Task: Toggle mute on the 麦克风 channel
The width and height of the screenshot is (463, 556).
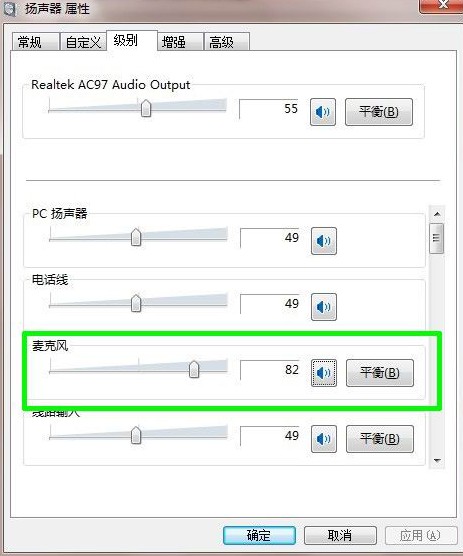Action: coord(324,373)
